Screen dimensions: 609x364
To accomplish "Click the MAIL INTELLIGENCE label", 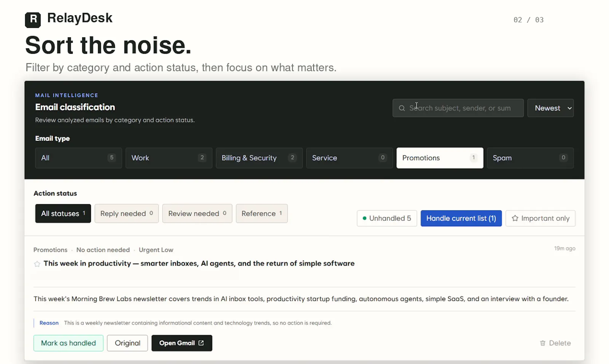I will coord(67,95).
